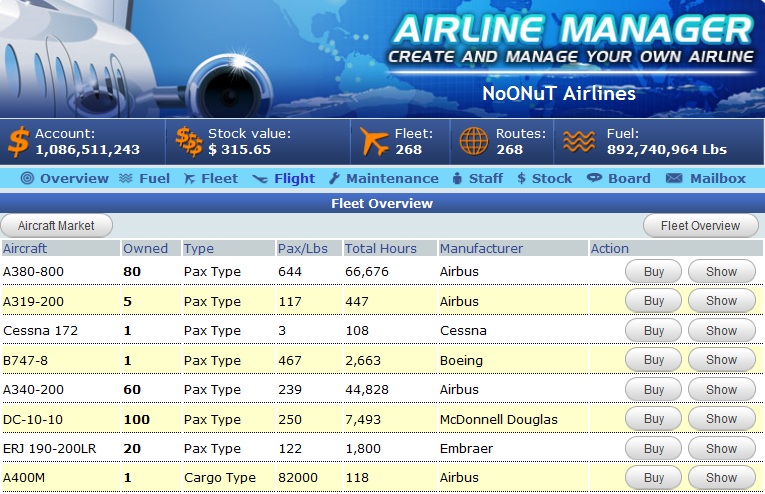Click the Fleet Overview button
The height and width of the screenshot is (494, 765).
(701, 226)
